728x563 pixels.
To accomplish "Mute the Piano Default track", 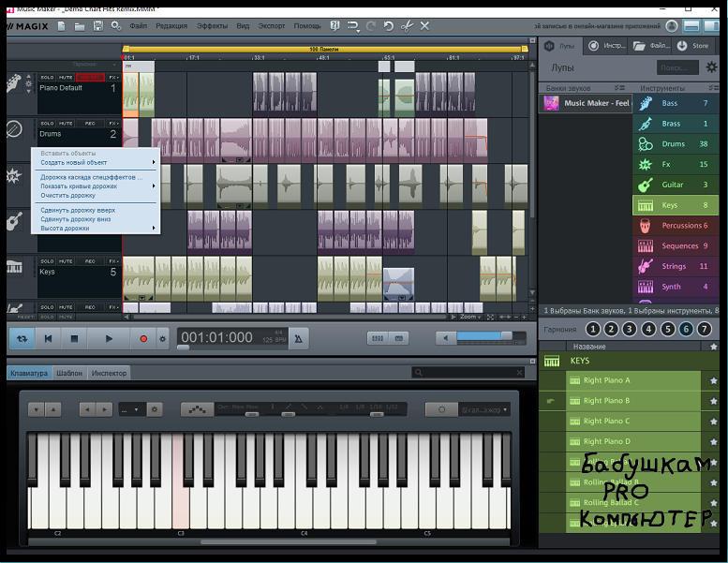I will point(66,77).
